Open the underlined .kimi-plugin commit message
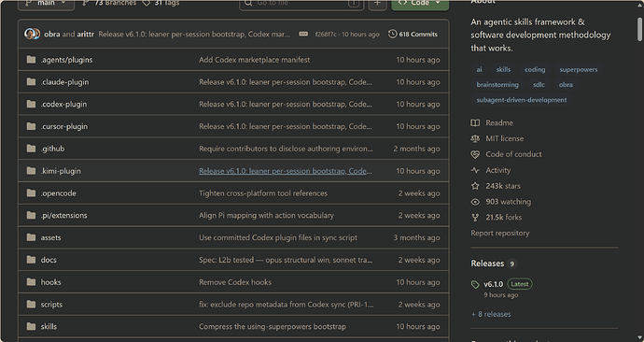Viewport: 644px width, 342px height. tap(286, 171)
